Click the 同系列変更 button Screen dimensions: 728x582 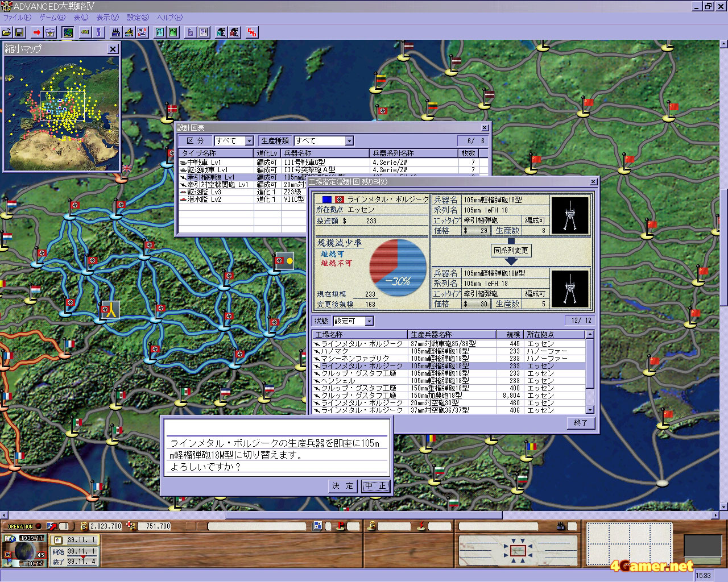click(x=511, y=250)
